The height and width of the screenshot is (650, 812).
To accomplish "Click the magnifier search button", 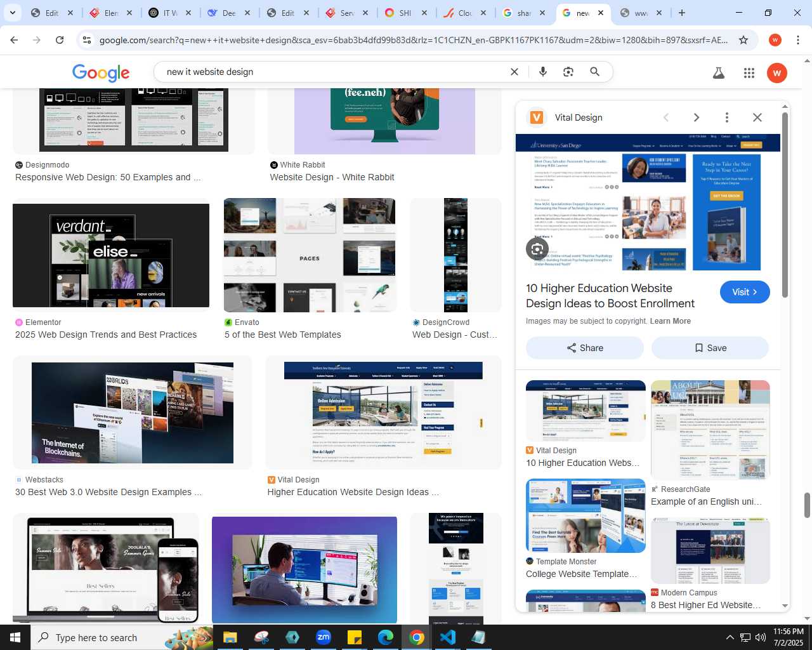I will click(x=594, y=72).
